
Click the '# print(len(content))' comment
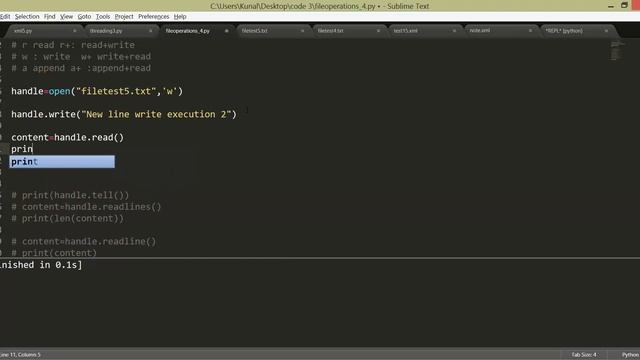[67, 218]
